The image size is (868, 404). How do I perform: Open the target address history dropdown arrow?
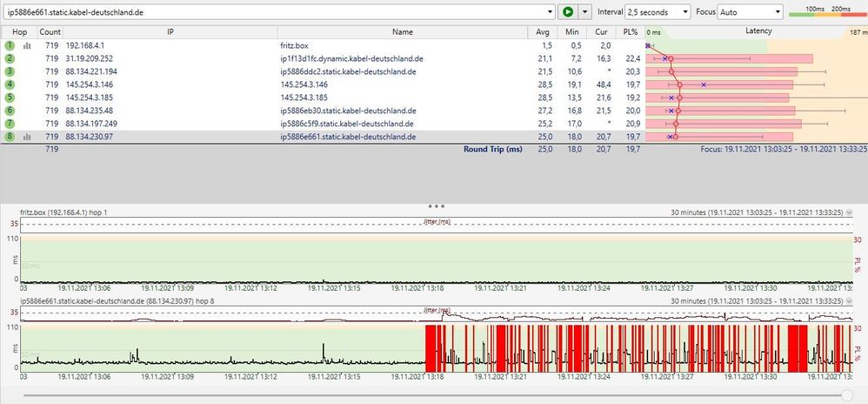pyautogui.click(x=550, y=12)
